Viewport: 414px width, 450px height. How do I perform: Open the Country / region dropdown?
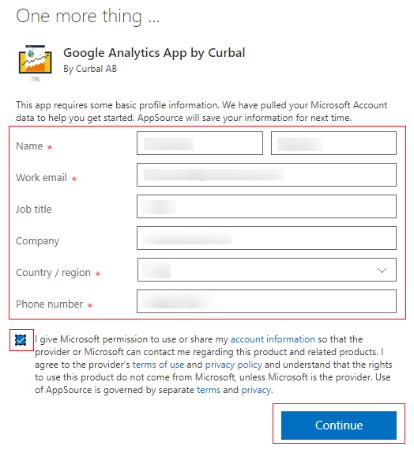point(267,270)
